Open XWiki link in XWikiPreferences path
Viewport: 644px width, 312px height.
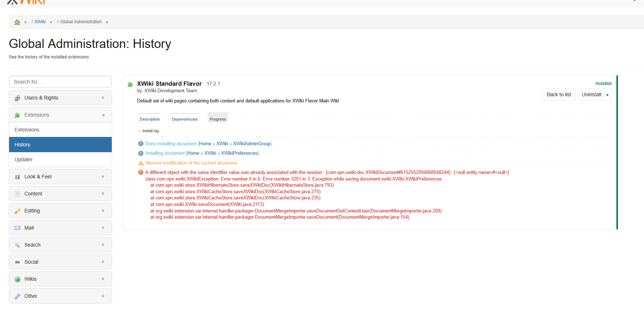click(210, 153)
